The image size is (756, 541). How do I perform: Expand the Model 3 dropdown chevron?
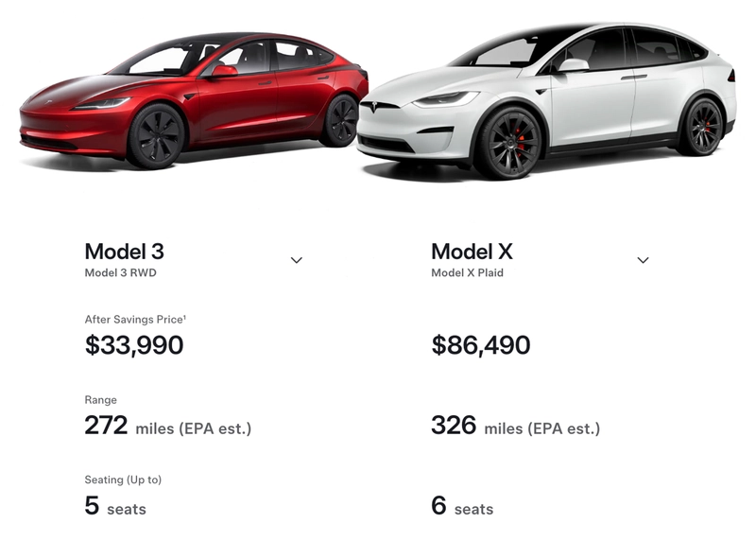pyautogui.click(x=297, y=260)
